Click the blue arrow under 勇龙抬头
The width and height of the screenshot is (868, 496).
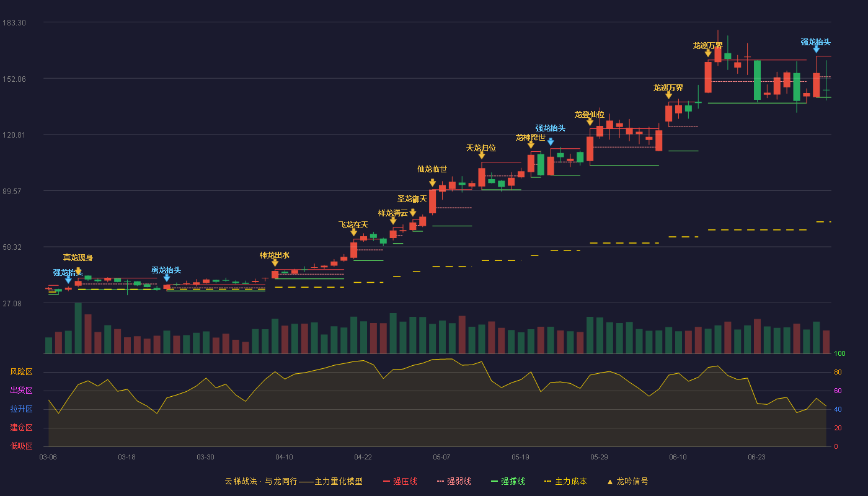(167, 278)
